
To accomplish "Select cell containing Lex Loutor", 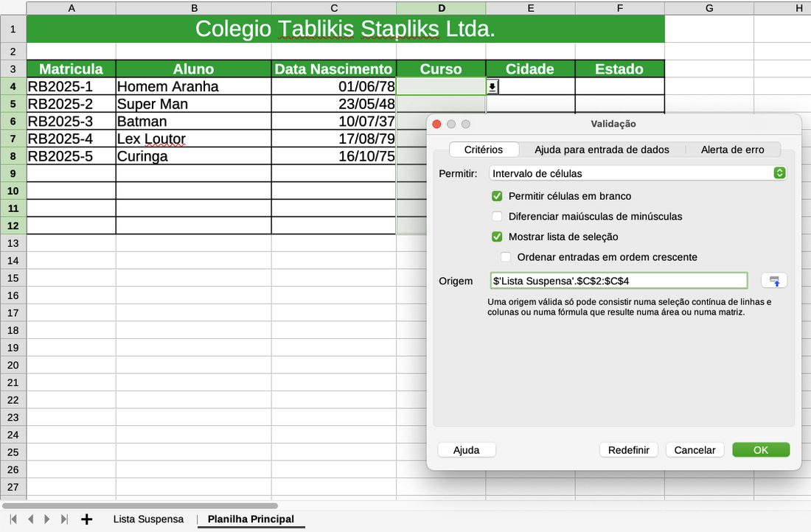I will 194,139.
